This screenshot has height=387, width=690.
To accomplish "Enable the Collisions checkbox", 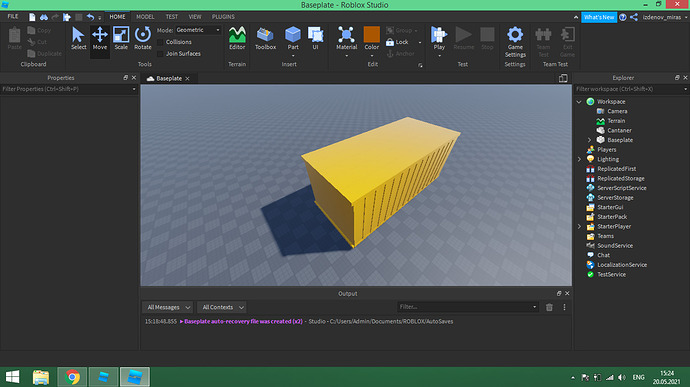I will (160, 42).
